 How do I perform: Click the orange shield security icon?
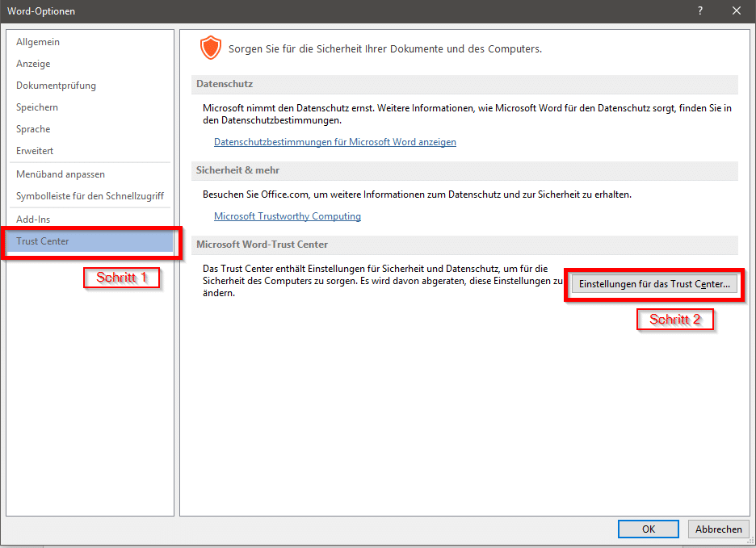[210, 48]
